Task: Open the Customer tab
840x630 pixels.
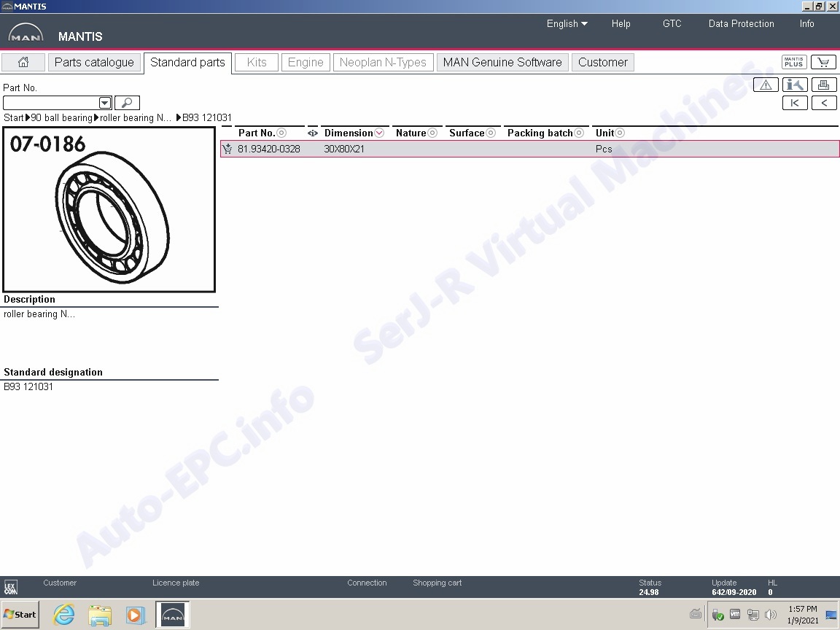Action: click(x=603, y=62)
